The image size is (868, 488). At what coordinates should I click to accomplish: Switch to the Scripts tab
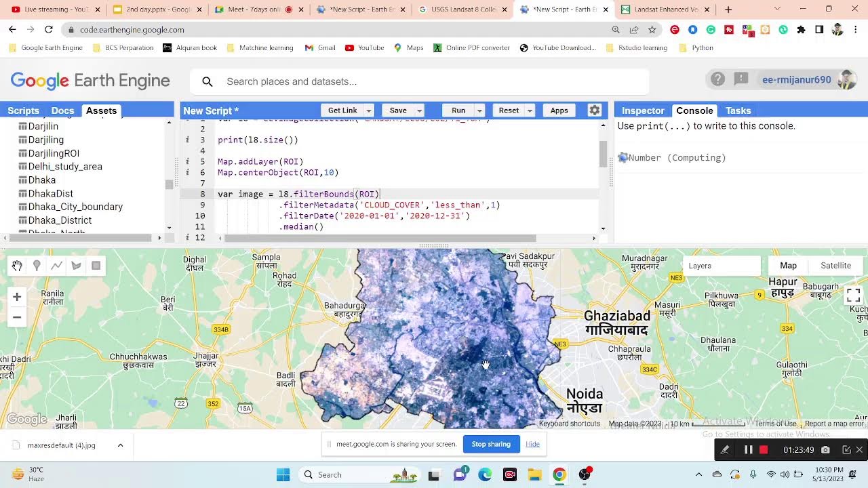point(23,110)
